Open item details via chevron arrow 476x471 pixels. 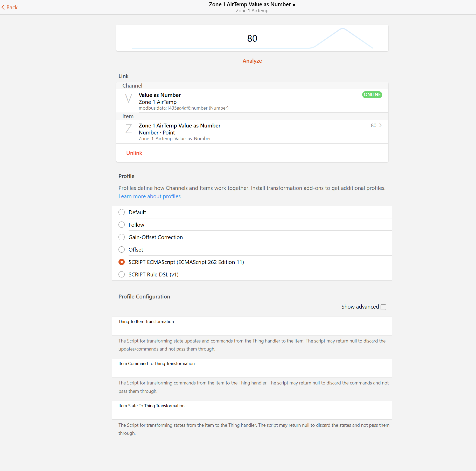(380, 125)
